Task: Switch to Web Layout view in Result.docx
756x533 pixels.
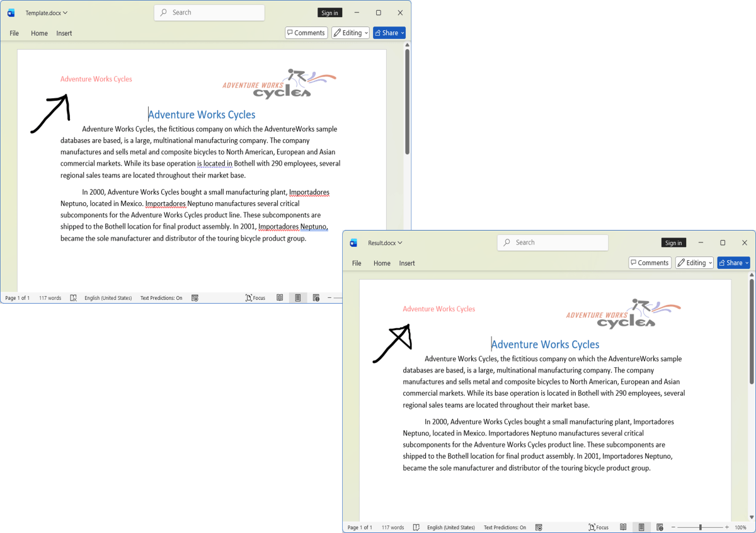Action: [x=660, y=527]
